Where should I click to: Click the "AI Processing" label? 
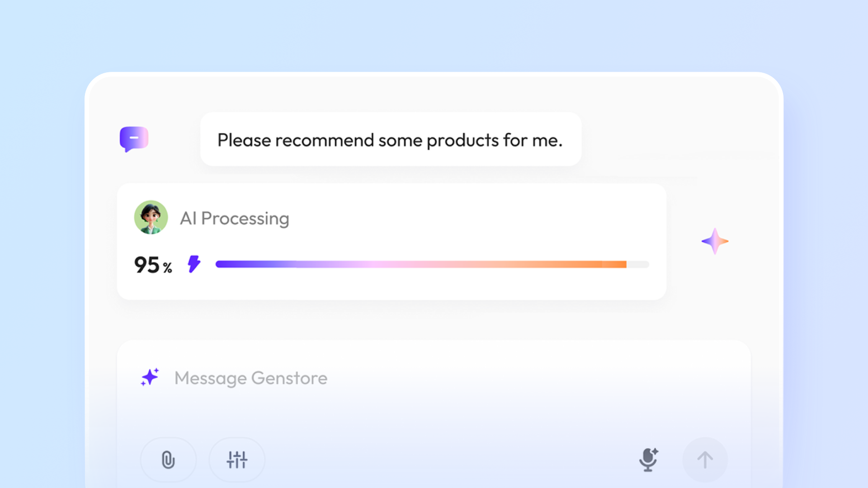(234, 218)
